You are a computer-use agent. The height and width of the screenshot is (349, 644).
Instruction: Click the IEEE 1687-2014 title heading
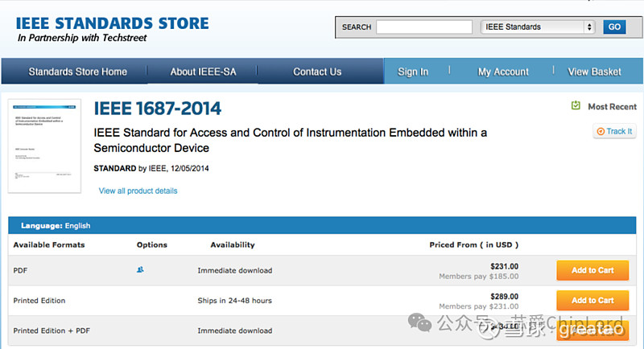point(158,109)
